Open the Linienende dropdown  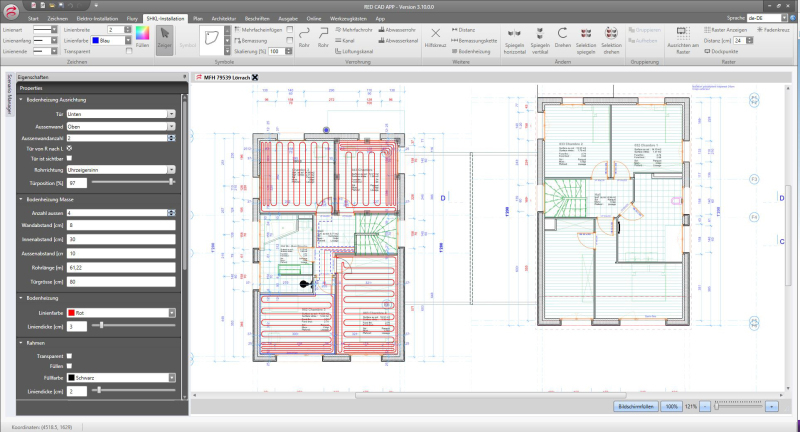pyautogui.click(x=54, y=51)
